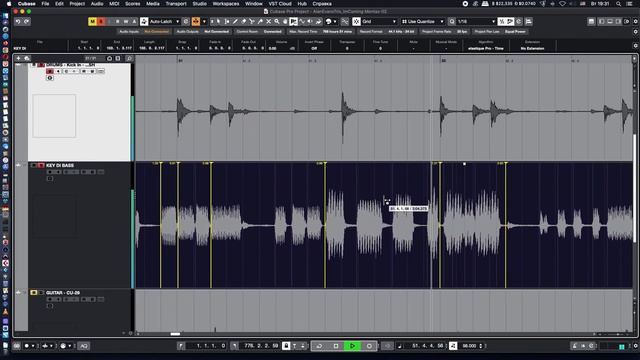
Task: Toggle record enable on DRUMS Kick track
Action: (x=49, y=71)
